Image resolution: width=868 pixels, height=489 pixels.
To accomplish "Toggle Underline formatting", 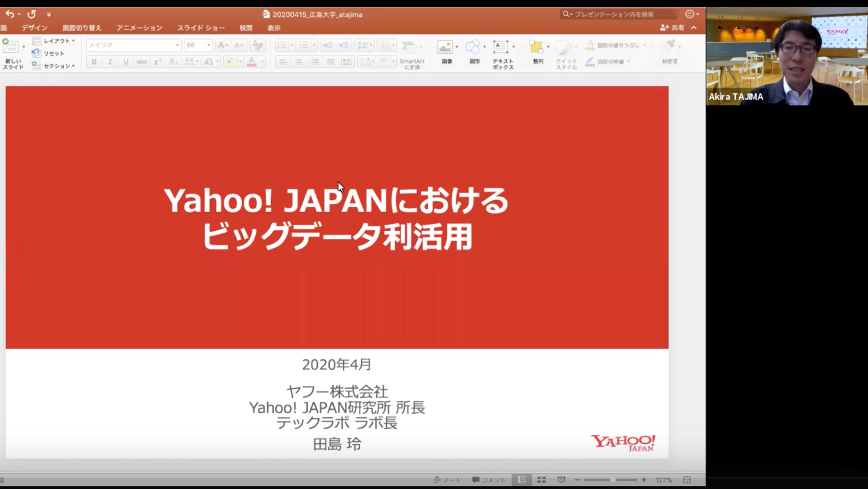I will pyautogui.click(x=126, y=62).
